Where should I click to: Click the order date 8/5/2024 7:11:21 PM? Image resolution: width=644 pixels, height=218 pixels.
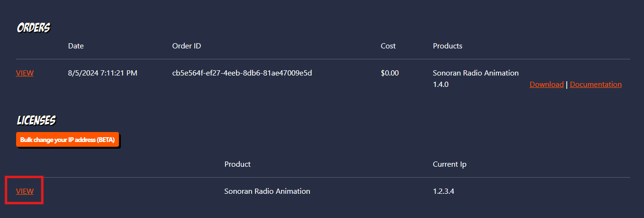(x=103, y=73)
